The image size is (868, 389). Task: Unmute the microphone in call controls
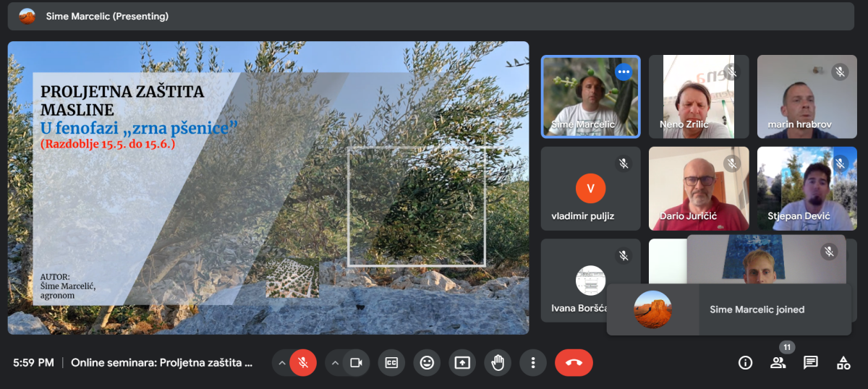[x=304, y=363]
